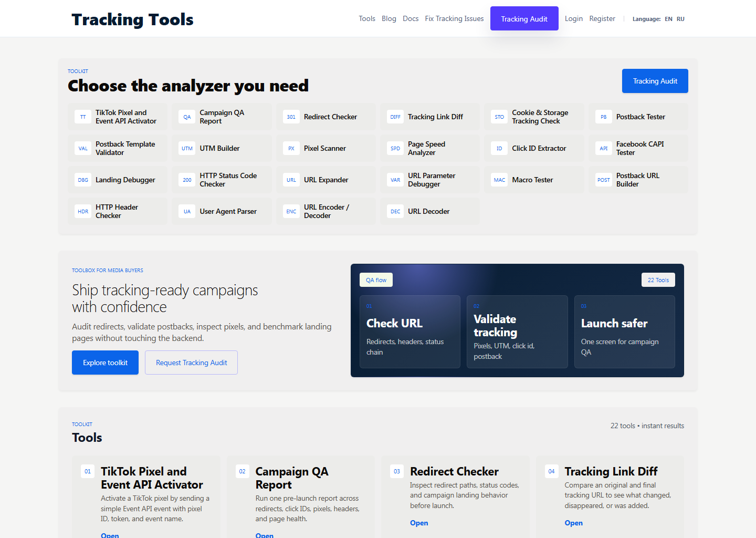Screen dimensions: 756x538
Task: Click the QA flow tag
Action: (x=376, y=280)
